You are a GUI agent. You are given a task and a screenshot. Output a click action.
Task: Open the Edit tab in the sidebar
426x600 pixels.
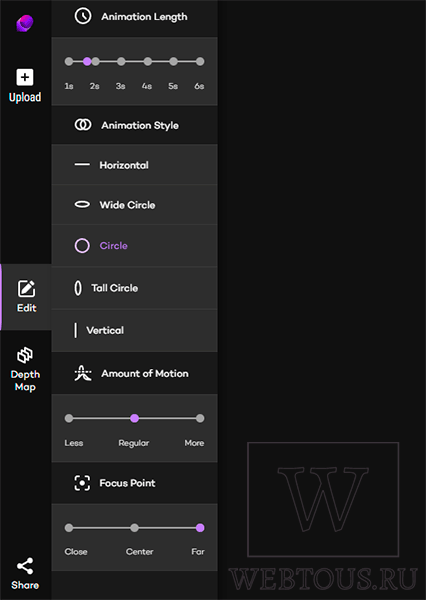point(26,297)
